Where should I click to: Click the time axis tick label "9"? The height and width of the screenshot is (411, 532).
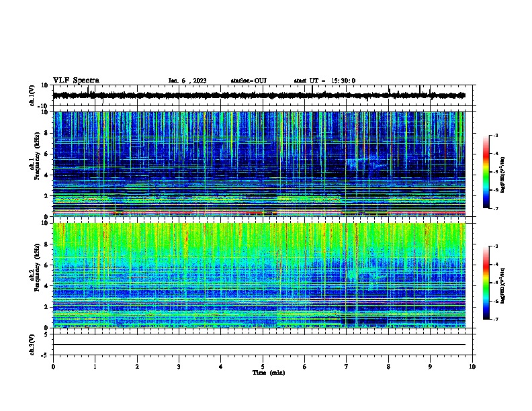pos(430,367)
